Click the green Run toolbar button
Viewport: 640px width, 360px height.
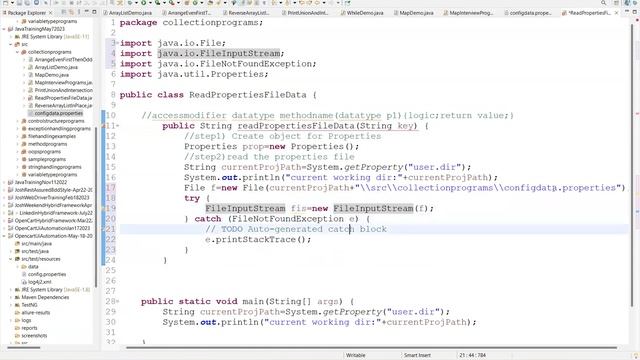point(144,3)
